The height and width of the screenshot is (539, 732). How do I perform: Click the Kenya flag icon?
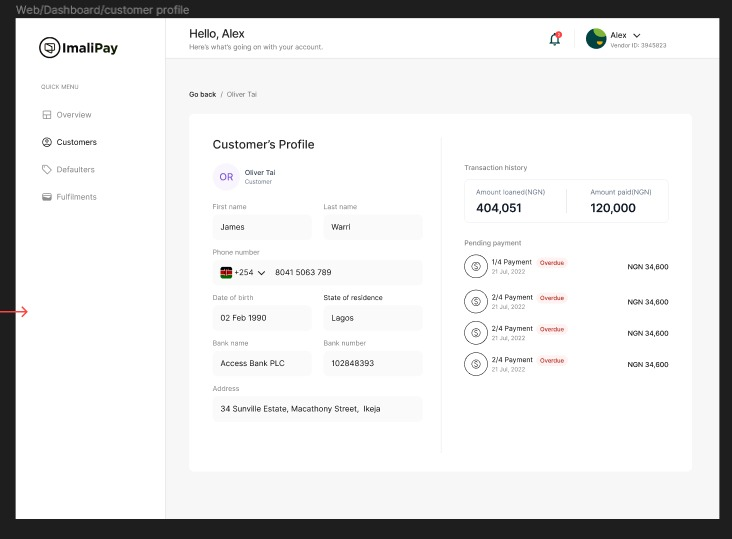(x=226, y=273)
